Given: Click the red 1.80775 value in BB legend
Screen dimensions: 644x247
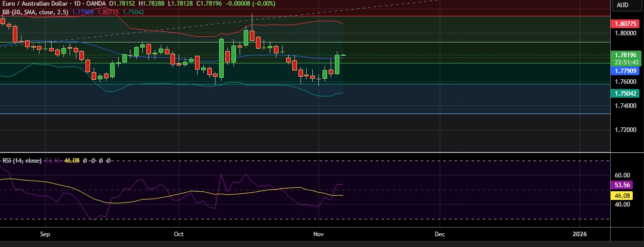Looking at the screenshot, I should pyautogui.click(x=108, y=12).
